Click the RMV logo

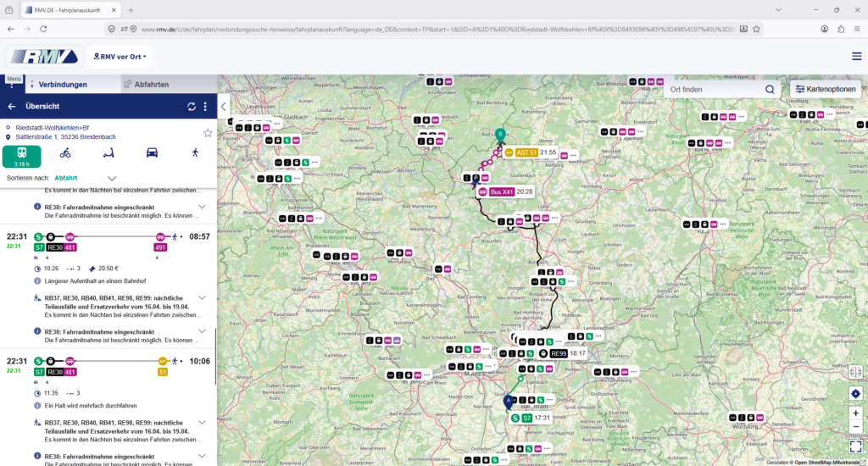point(44,57)
